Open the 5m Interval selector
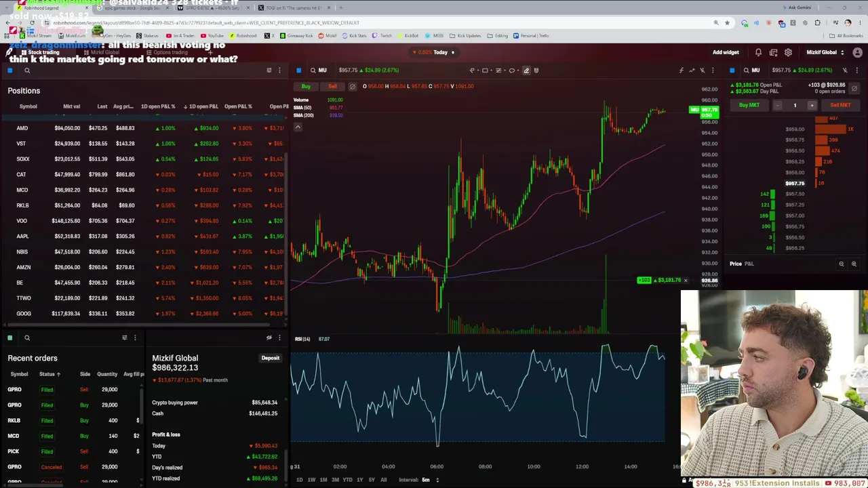 point(430,480)
